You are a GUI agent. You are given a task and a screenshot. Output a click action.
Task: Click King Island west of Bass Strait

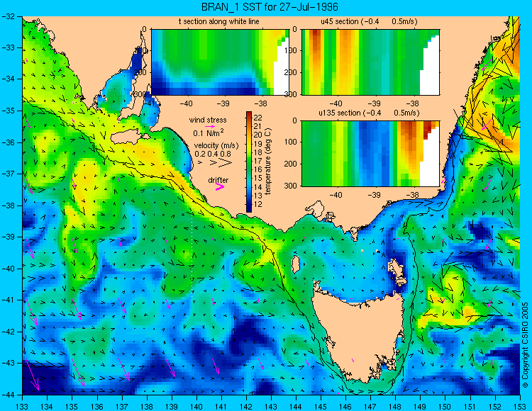(x=296, y=264)
